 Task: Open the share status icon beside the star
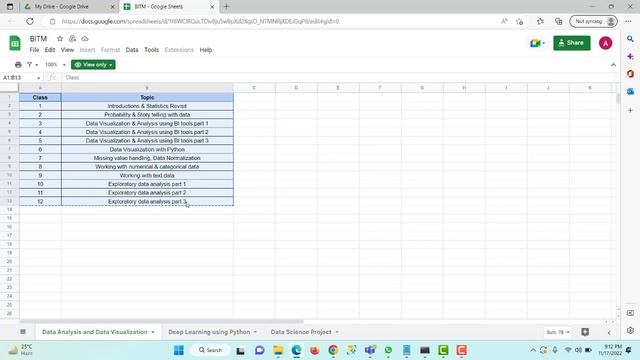click(72, 39)
